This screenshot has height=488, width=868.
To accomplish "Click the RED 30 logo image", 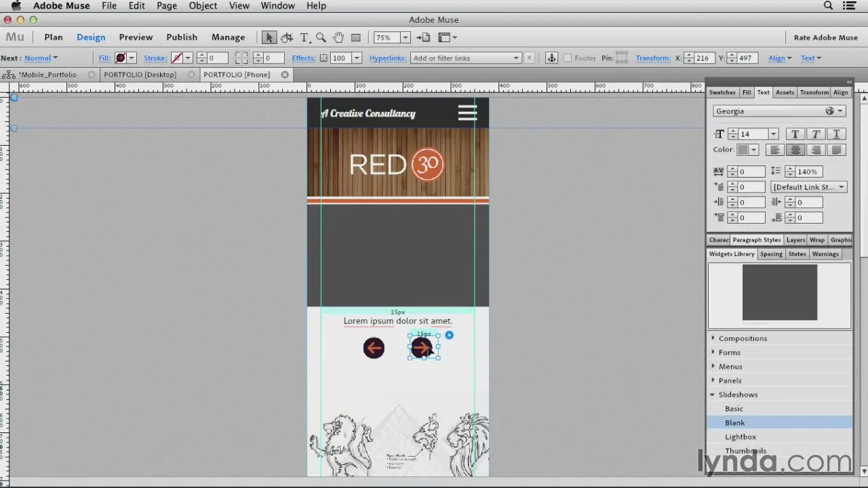I will (x=397, y=165).
